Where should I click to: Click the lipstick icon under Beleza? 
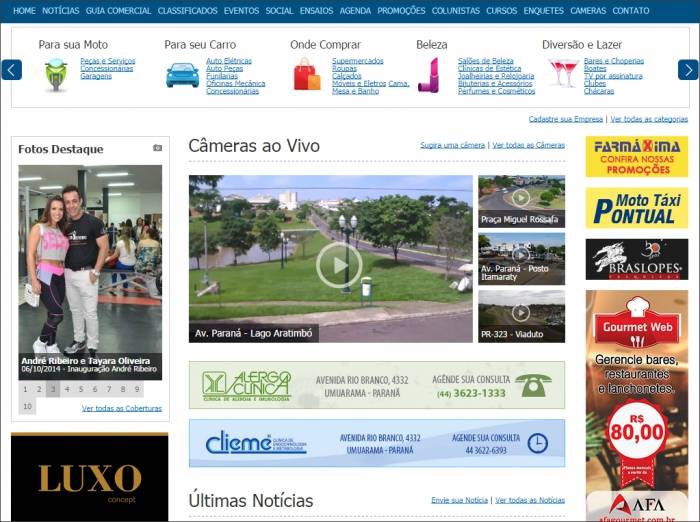(x=428, y=75)
